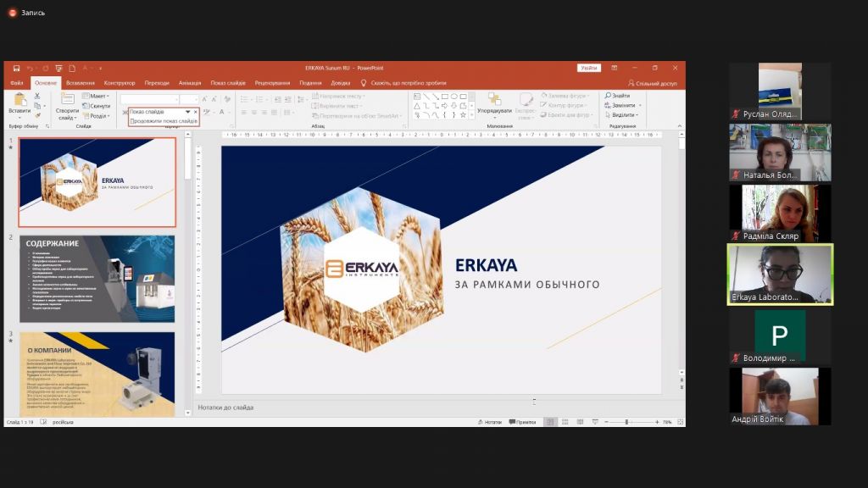The image size is (868, 488).
Task: Select the straight line shape
Action: 426,97
